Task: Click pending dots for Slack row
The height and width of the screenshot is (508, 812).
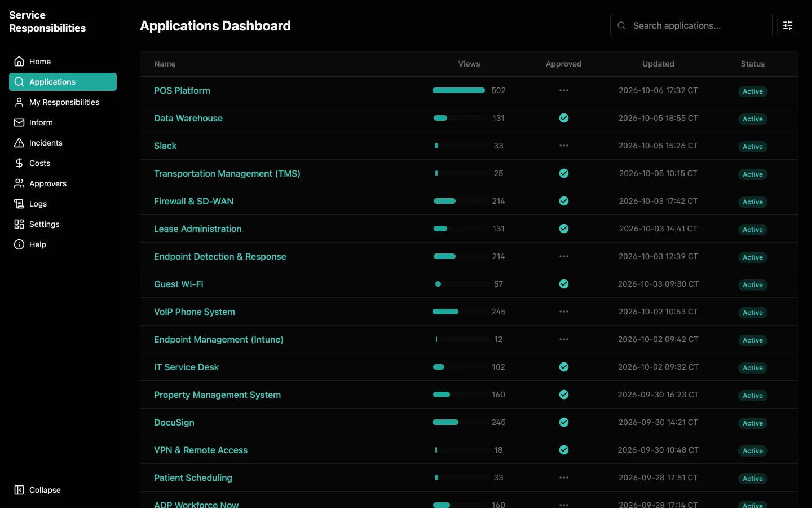Action: click(564, 146)
